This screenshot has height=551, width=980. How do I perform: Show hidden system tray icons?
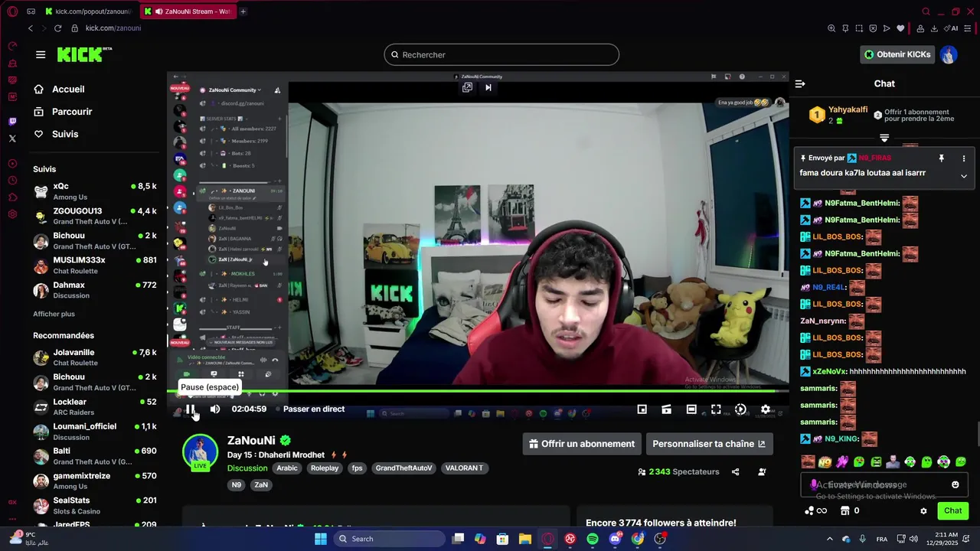[829, 539]
